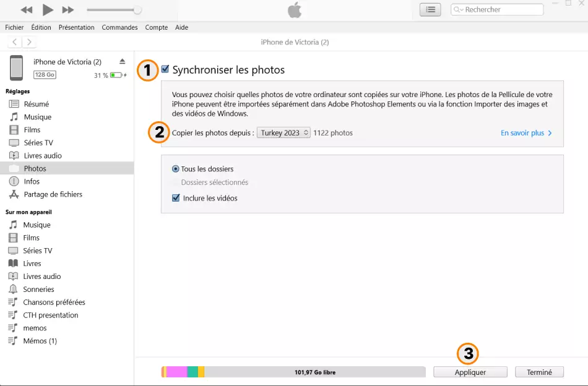Click the rewind playback button

26,10
